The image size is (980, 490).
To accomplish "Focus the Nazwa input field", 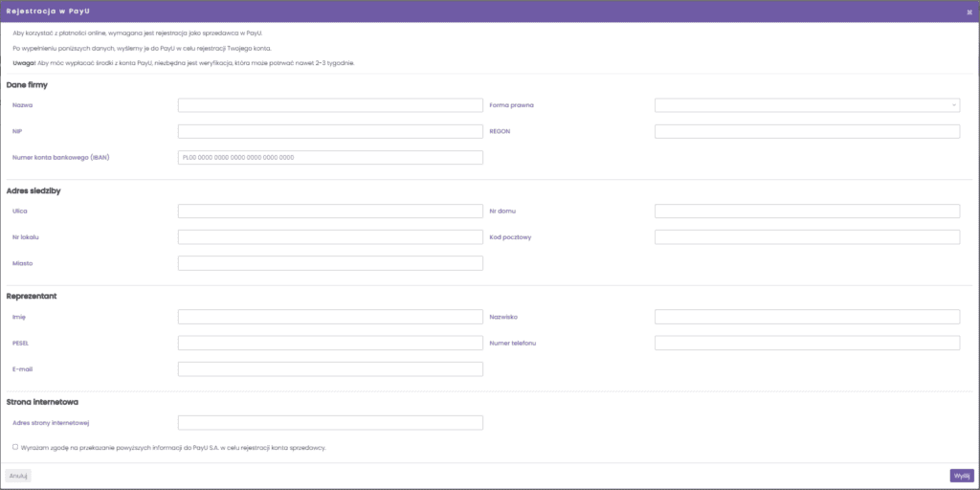I will click(x=330, y=105).
